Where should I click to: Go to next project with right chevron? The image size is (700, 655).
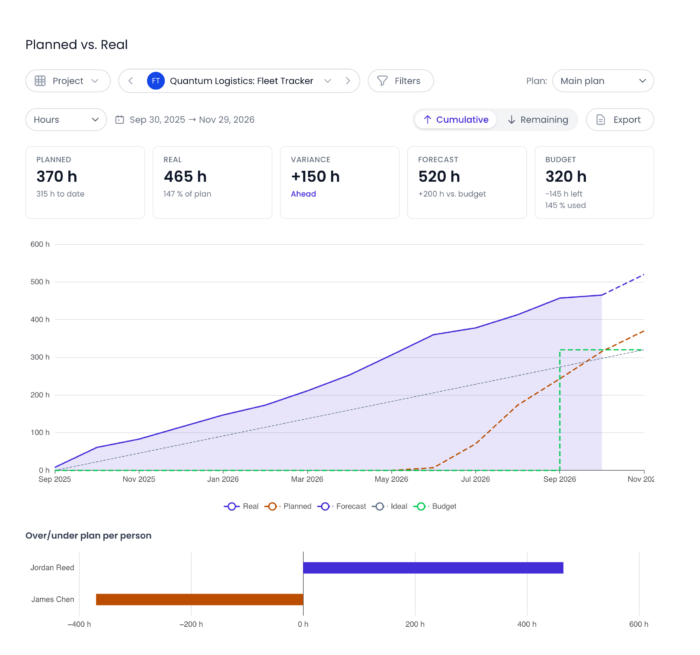(x=348, y=81)
